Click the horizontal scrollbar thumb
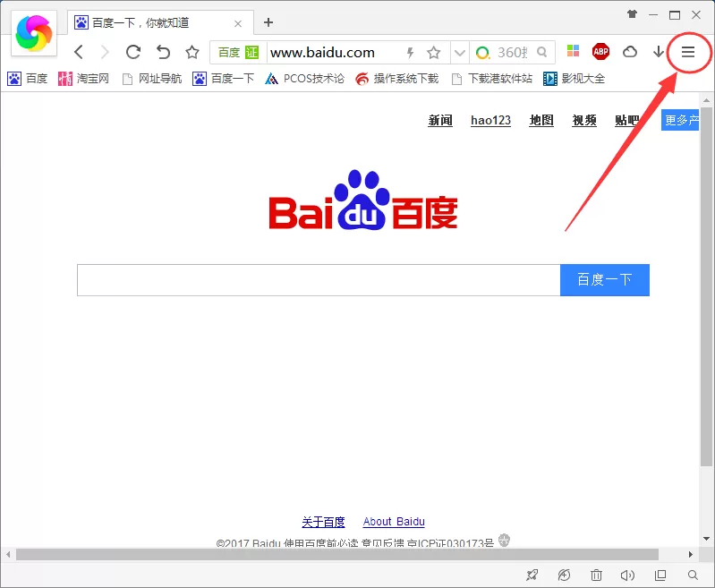The height and width of the screenshot is (588, 715). [x=337, y=554]
